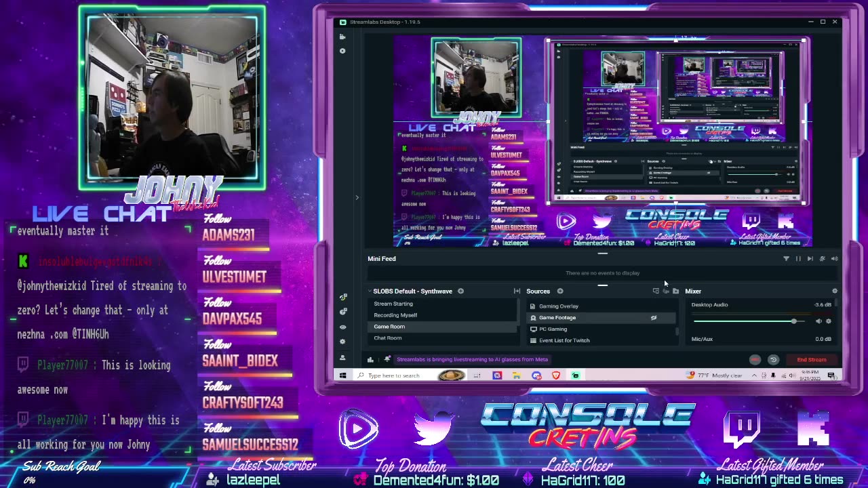Viewport: 868px width, 488px height.
Task: Expand the collapsed left panel chevron beside preview
Action: tap(357, 198)
